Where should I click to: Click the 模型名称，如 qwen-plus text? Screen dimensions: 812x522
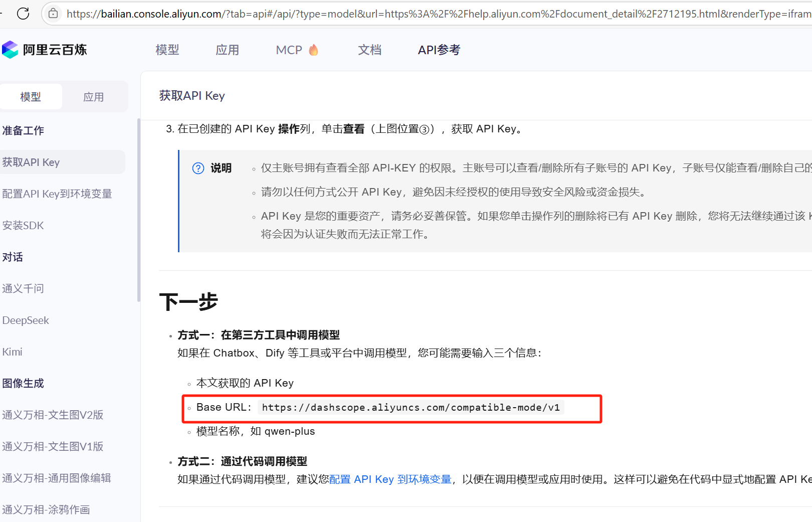click(x=256, y=431)
